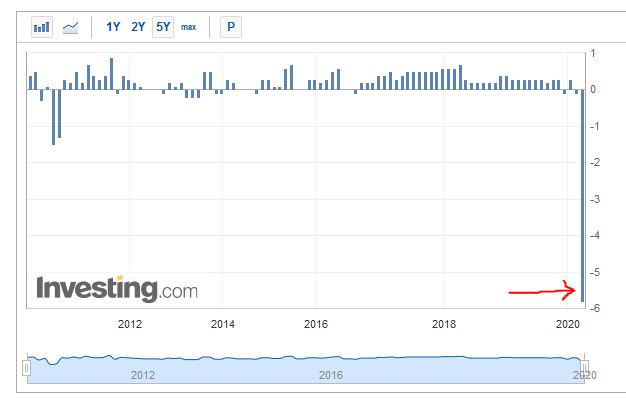Click the 2016 label in range navigator
The height and width of the screenshot is (399, 626).
(331, 375)
